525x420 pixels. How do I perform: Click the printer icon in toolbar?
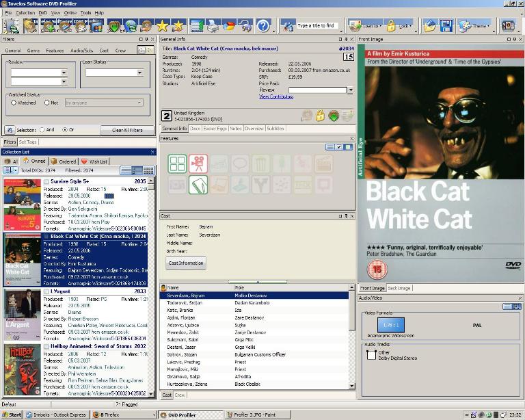click(213, 26)
